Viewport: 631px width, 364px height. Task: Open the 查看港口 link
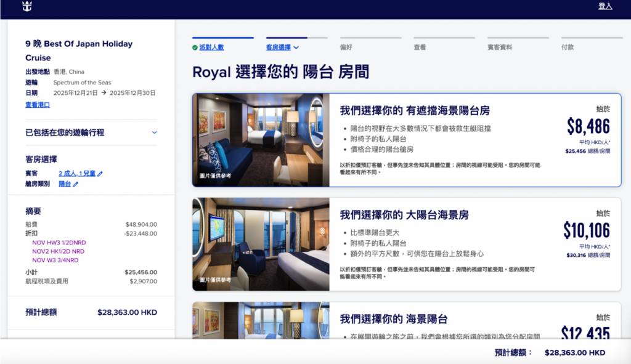(38, 105)
